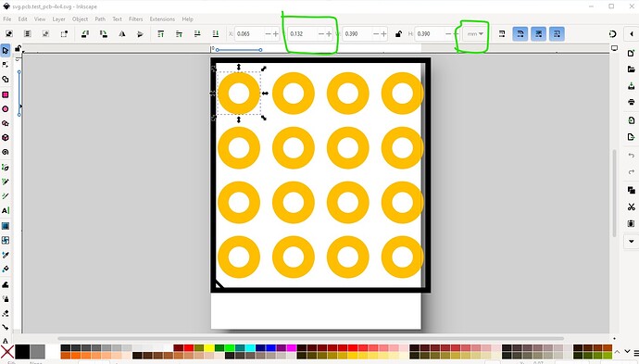Increase X position with plus button
639x364 pixels.
[276, 34]
